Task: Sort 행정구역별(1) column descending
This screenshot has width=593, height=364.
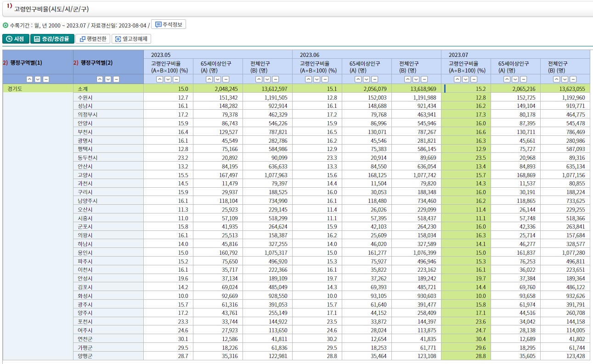Action: click(37, 79)
